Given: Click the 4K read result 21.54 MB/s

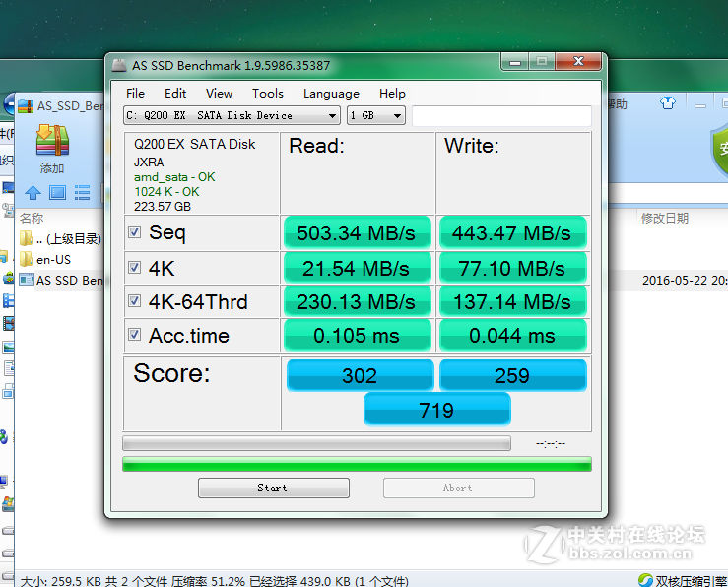Looking at the screenshot, I should [357, 268].
